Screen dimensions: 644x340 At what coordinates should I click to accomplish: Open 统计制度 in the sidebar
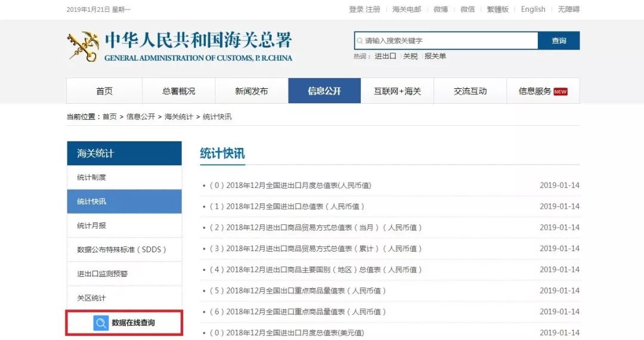125,177
